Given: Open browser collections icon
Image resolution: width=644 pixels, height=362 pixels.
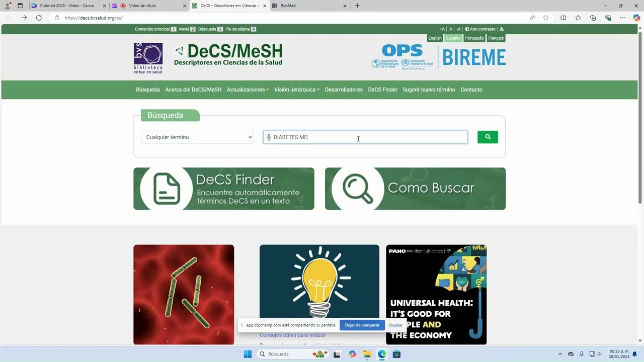Looking at the screenshot, I should (x=593, y=18).
